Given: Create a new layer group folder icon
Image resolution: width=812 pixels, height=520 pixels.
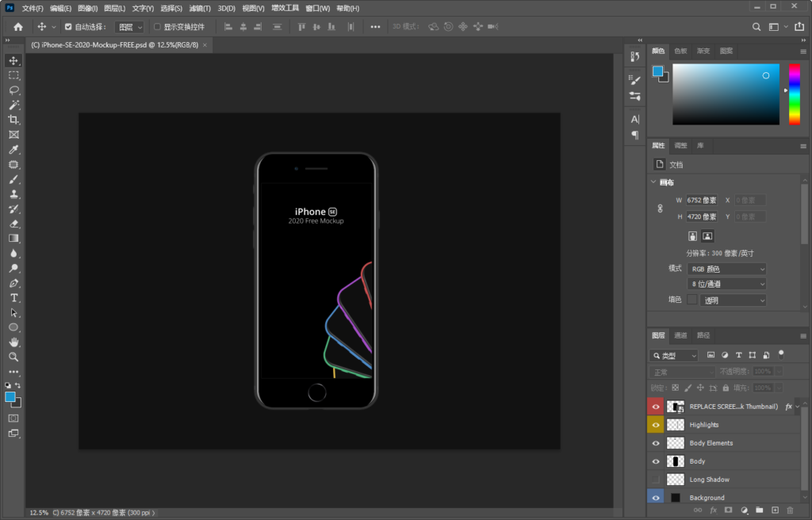Looking at the screenshot, I should click(759, 510).
